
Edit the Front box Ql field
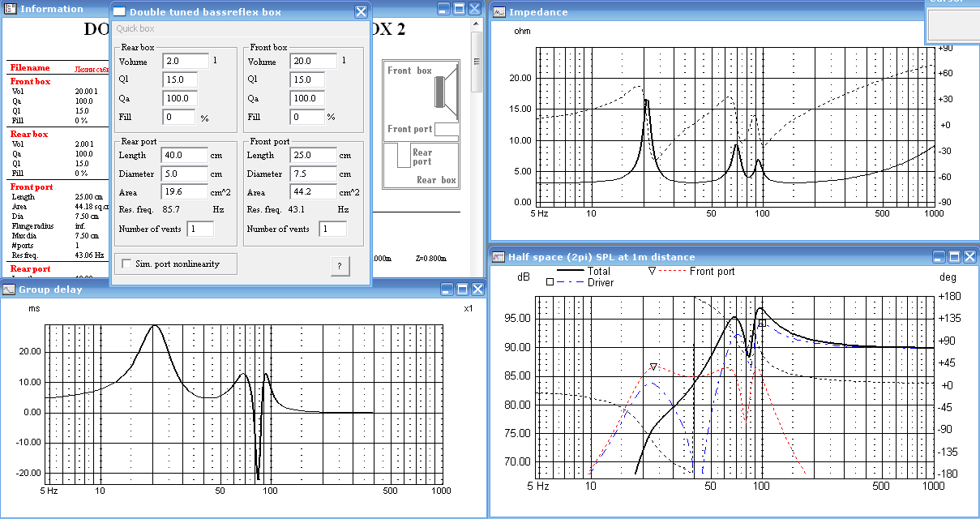[307, 79]
